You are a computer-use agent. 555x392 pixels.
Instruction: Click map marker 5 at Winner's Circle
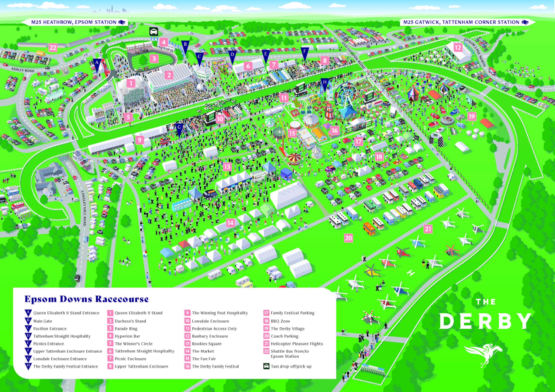tap(128, 117)
